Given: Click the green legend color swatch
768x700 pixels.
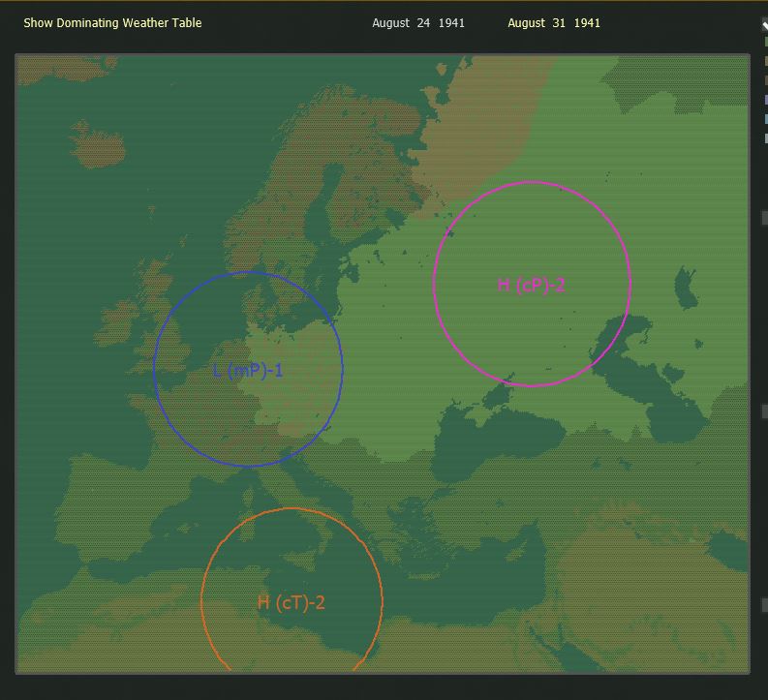Looking at the screenshot, I should (x=765, y=42).
